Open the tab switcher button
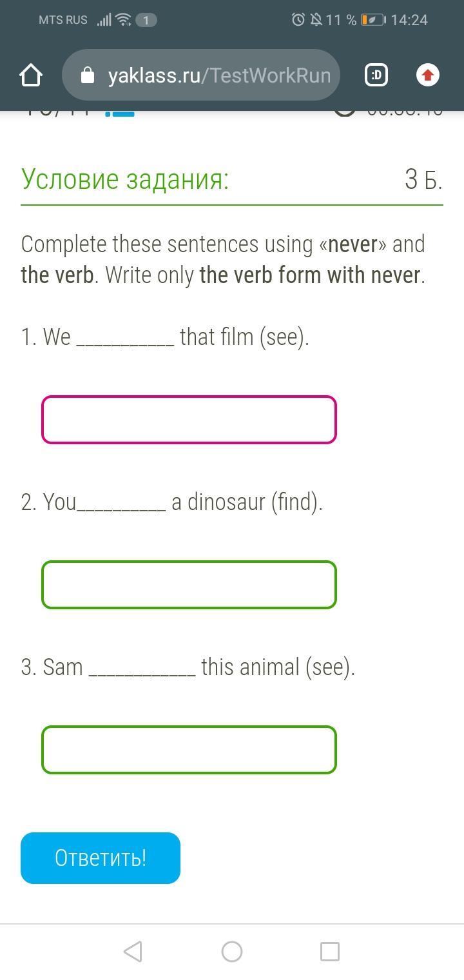The image size is (464, 980). (376, 75)
